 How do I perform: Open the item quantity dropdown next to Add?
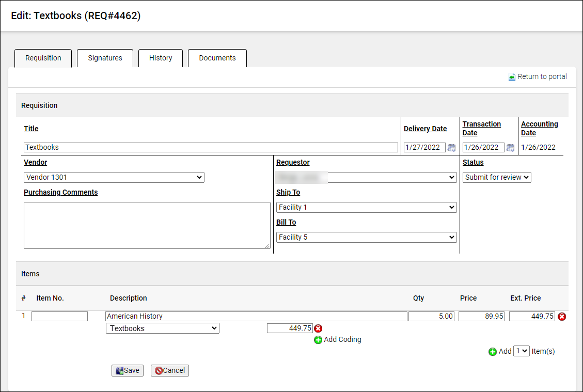point(522,351)
